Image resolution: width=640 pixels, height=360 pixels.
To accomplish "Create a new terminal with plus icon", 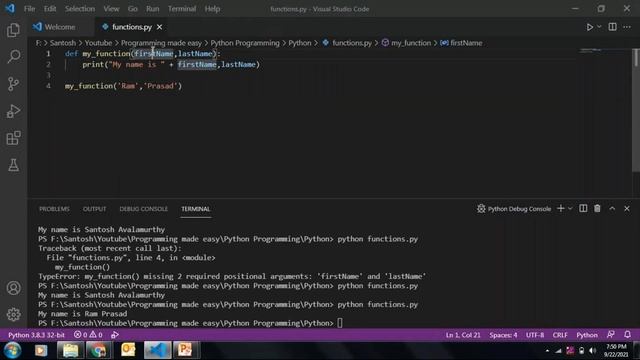I will 560,209.
